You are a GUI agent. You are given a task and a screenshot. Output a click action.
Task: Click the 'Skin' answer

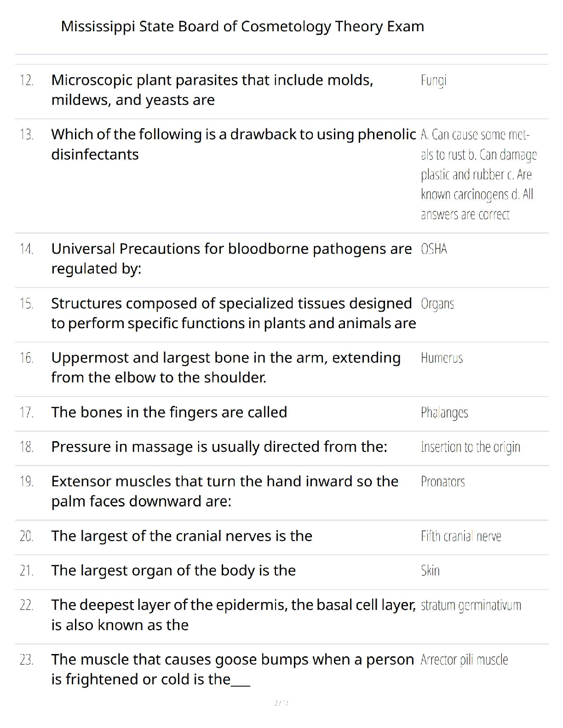(x=430, y=571)
